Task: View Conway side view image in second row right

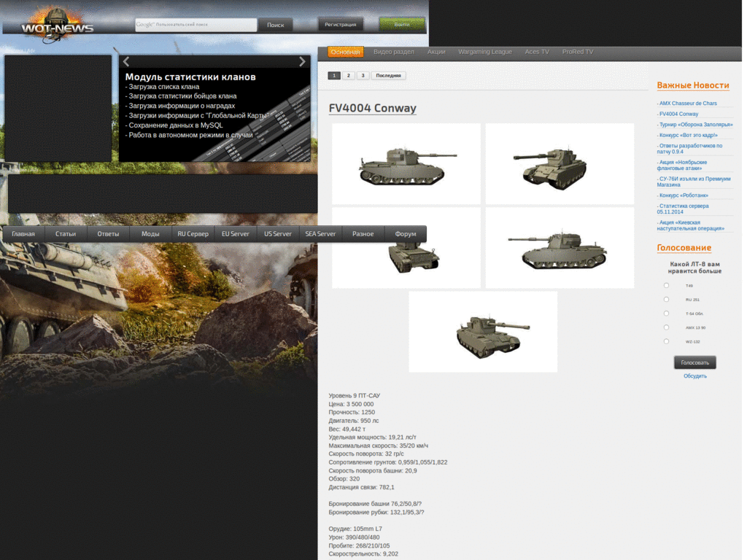Action: (560, 248)
